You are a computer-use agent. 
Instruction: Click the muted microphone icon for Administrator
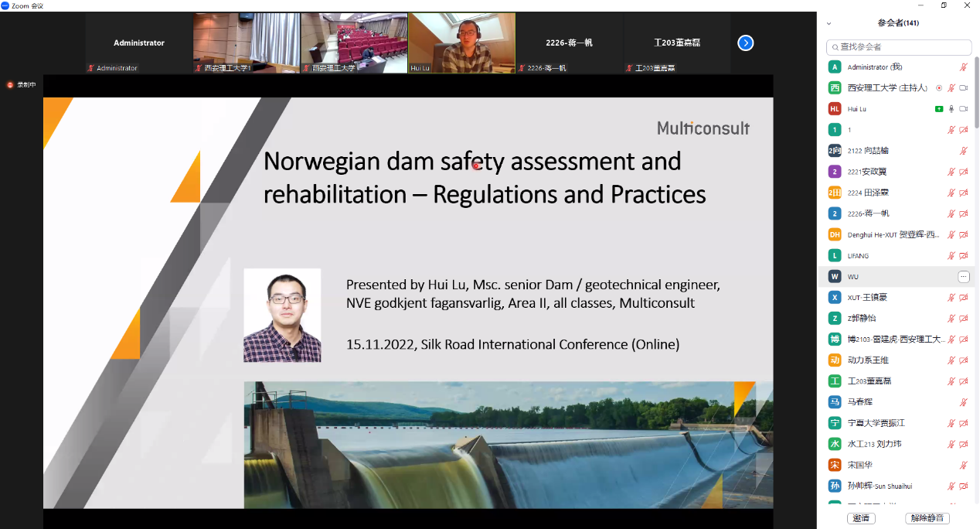click(x=963, y=67)
